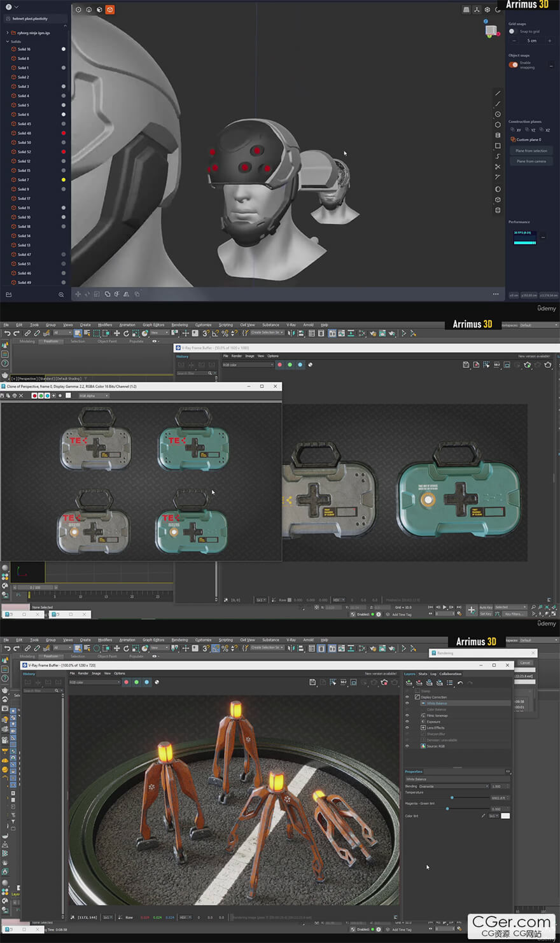Open the Blending Overwrite dropdown
Viewport: 560px width, 943px height.
pos(454,786)
